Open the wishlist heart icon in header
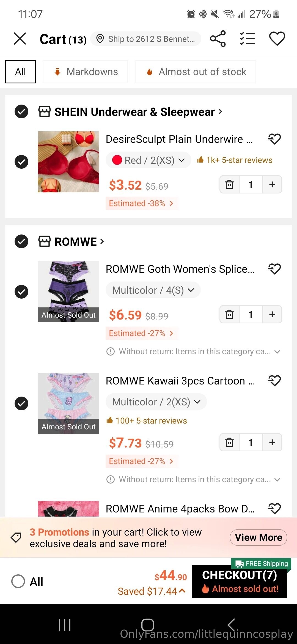 click(277, 39)
